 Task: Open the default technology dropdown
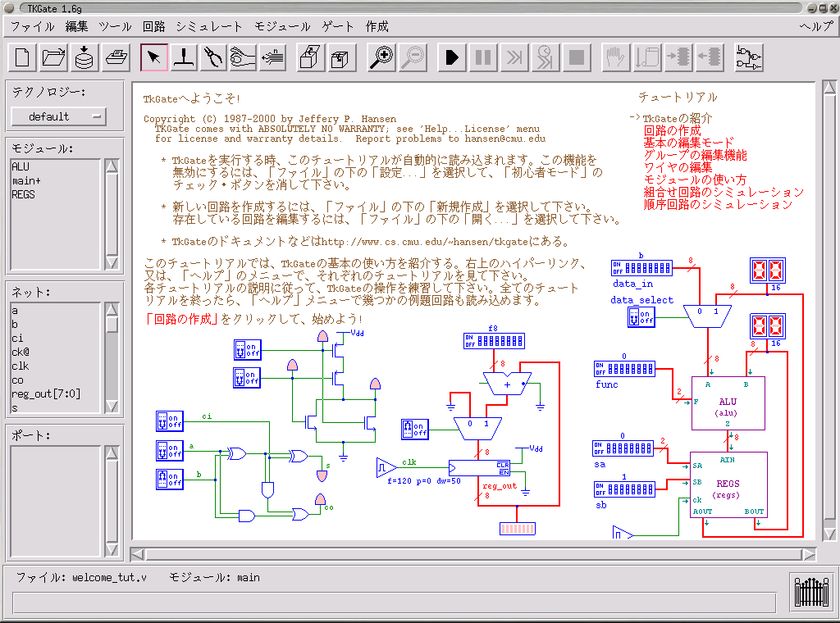pos(59,116)
